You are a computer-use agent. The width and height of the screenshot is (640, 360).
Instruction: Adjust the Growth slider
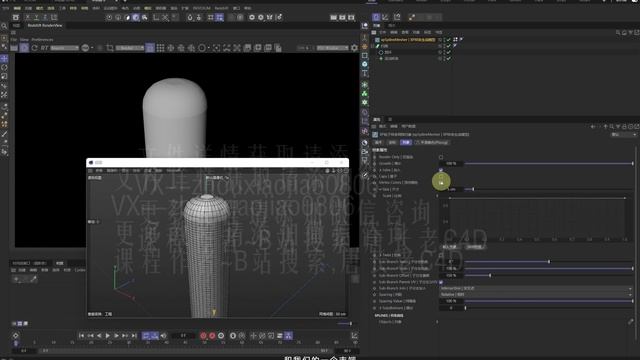pyautogui.click(x=549, y=163)
